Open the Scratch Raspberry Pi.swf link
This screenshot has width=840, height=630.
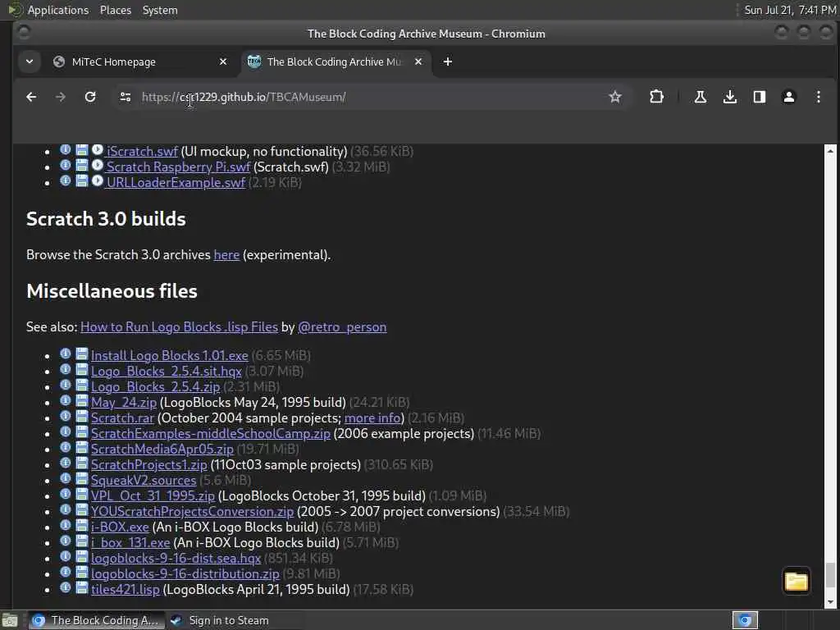pyautogui.click(x=178, y=167)
